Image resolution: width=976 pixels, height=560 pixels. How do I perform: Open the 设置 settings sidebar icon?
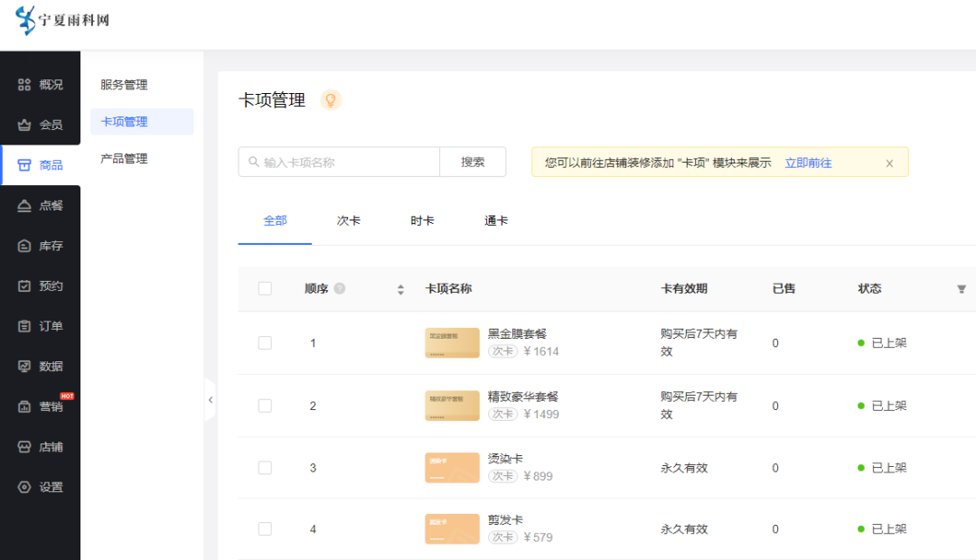pos(24,487)
